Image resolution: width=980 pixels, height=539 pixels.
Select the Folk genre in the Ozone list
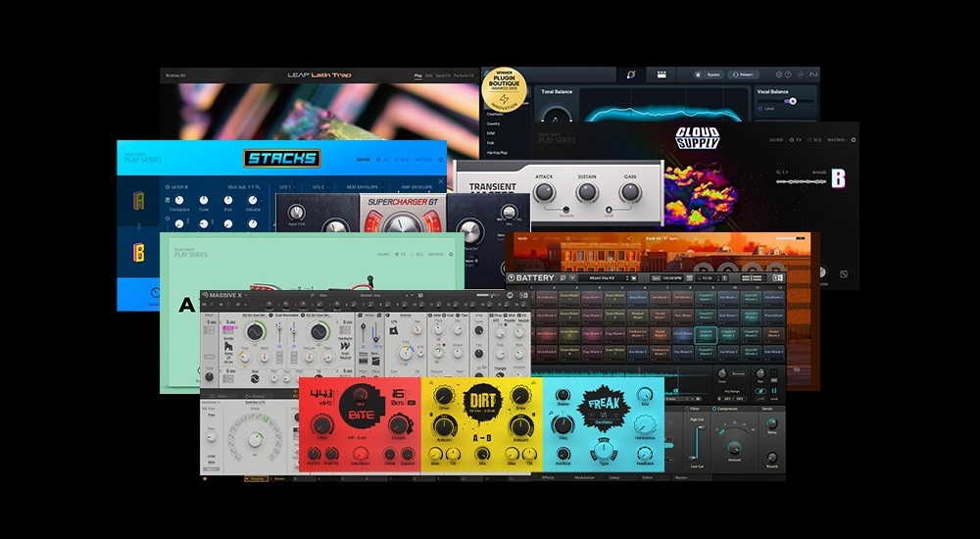point(491,142)
